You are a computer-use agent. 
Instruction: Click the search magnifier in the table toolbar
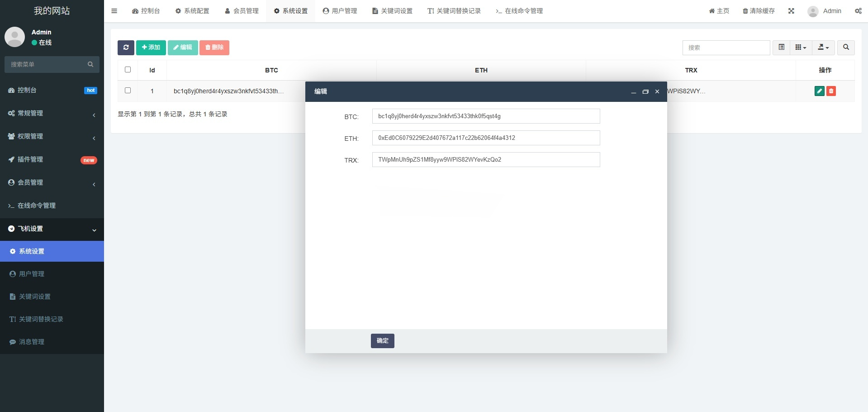point(845,48)
